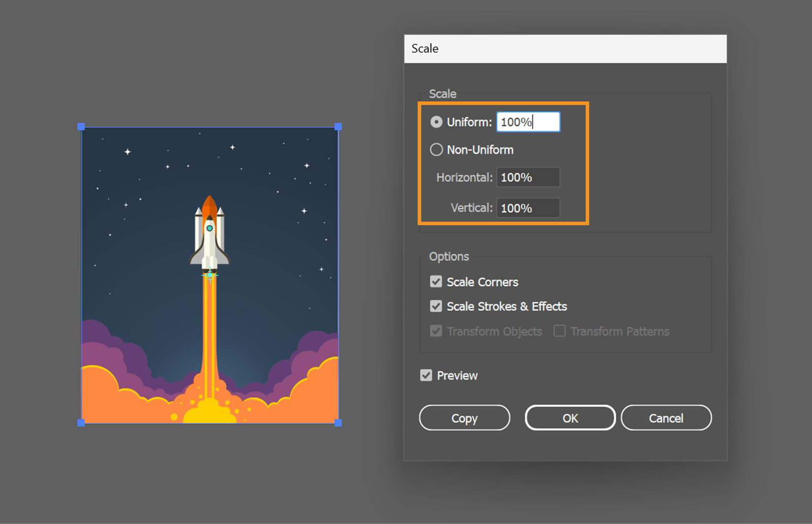Dismiss the dialog with Cancel
The width and height of the screenshot is (812, 524).
click(666, 418)
